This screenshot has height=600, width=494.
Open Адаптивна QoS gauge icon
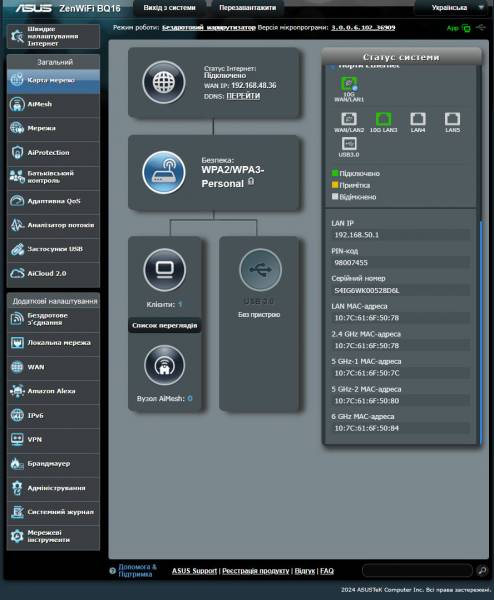coord(17,201)
